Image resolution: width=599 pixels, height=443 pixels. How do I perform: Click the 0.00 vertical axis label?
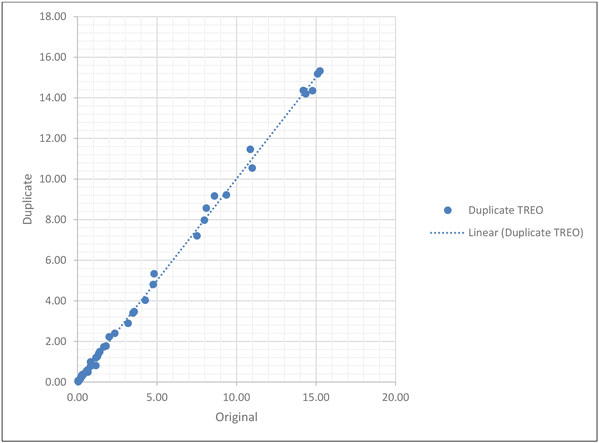pos(55,382)
